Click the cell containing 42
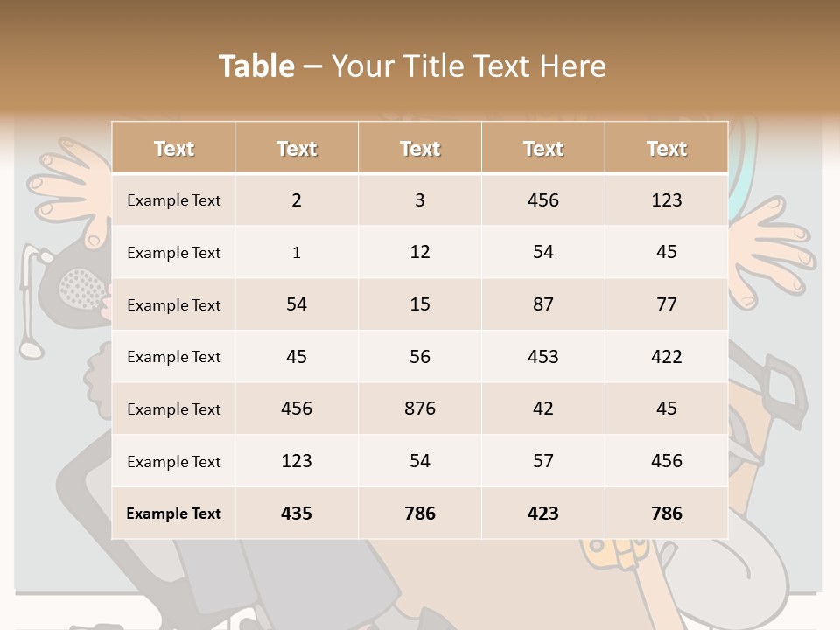840x630 pixels. pos(543,409)
